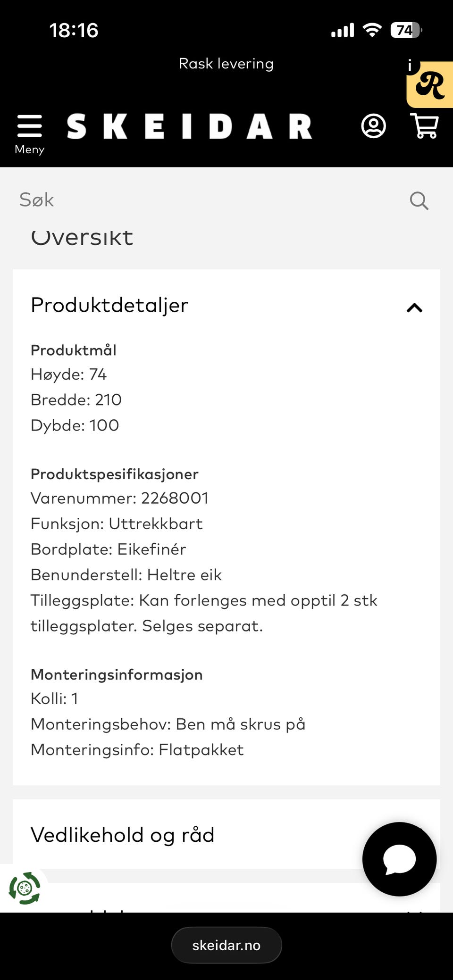Tap the Produktdetaljer section heading

click(109, 305)
